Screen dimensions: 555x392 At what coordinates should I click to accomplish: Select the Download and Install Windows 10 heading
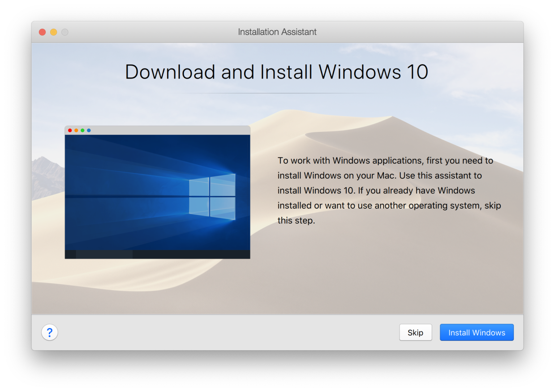tap(277, 72)
